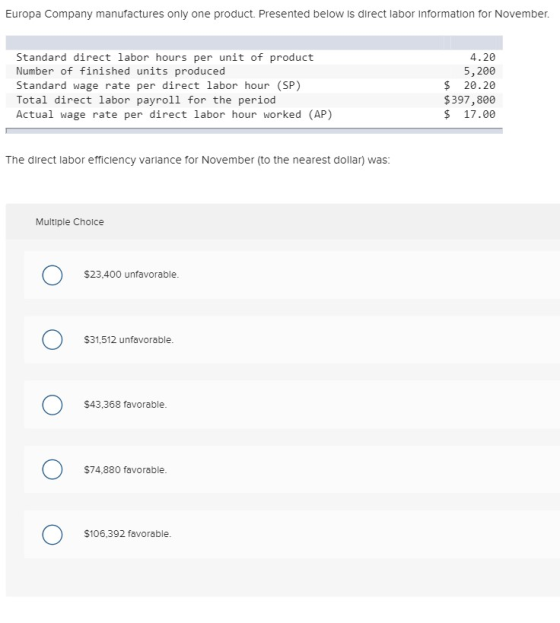This screenshot has width=560, height=623.
Task: Click the "$43,368 favorable." answer label
Action: pos(125,404)
